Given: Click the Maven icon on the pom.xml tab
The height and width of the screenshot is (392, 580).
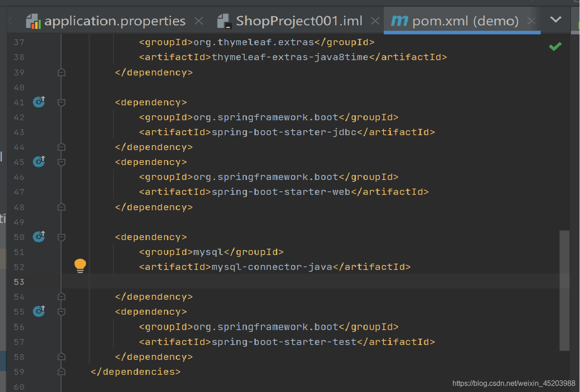Looking at the screenshot, I should 399,20.
